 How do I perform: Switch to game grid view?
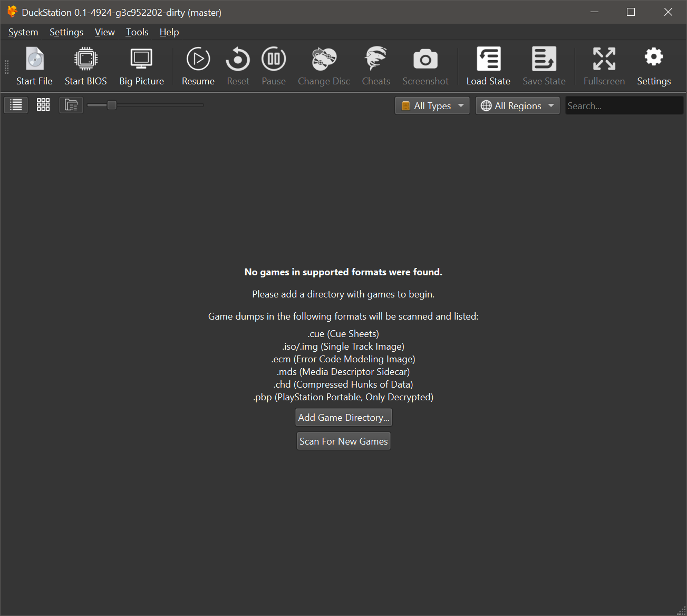43,105
